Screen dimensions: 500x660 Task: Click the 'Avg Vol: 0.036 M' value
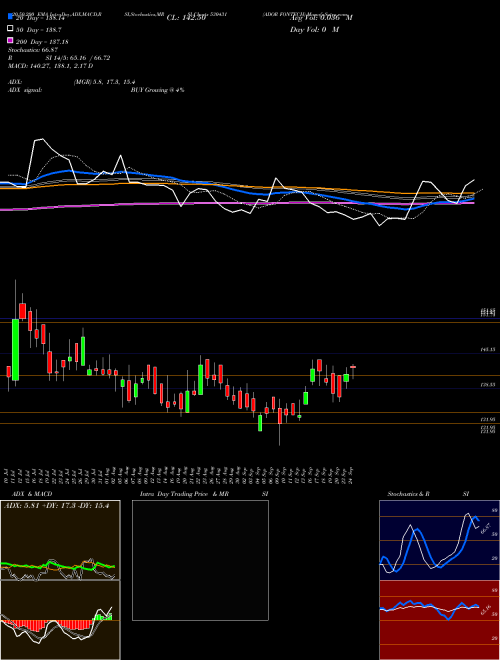click(321, 18)
